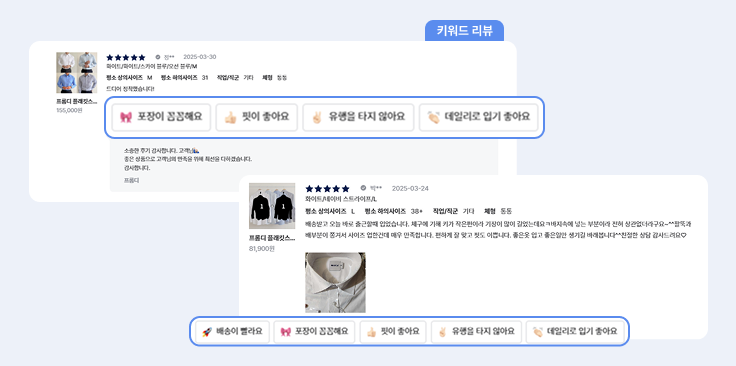Click the star rating on the 2025-03-30 review

[126, 57]
